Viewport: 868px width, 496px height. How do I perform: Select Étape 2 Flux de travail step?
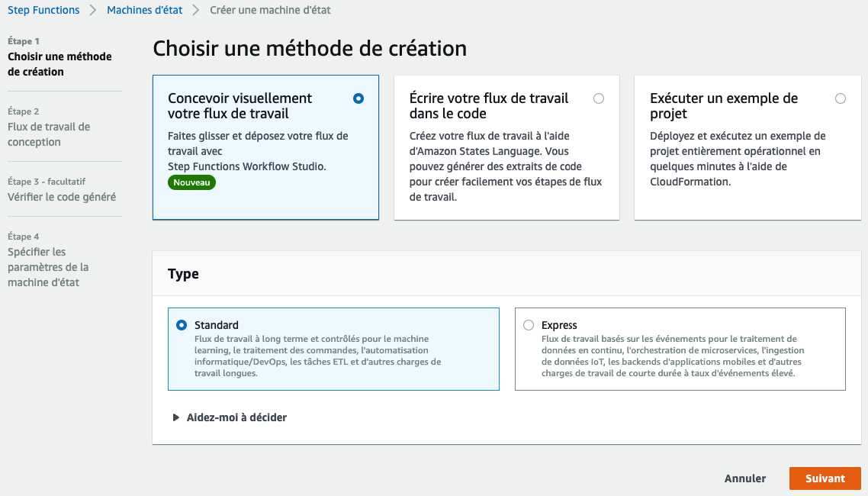[x=49, y=127]
